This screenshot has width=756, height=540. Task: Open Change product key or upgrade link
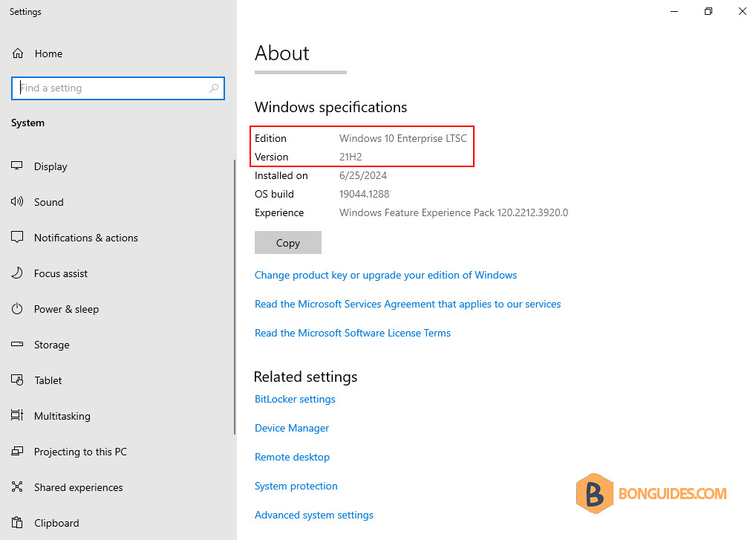[385, 275]
